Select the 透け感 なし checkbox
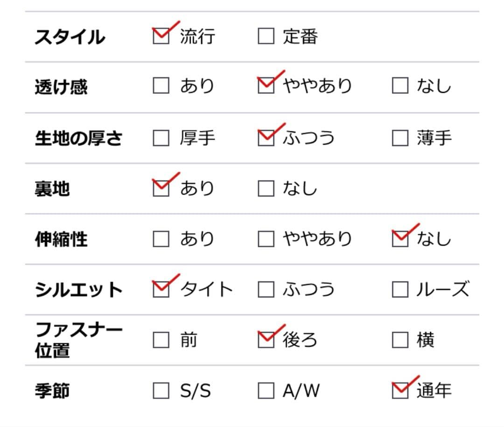Image resolution: width=504 pixels, height=427 pixels. pyautogui.click(x=400, y=86)
